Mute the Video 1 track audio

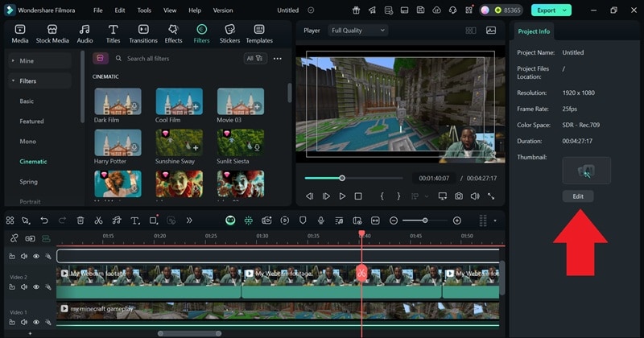24,323
